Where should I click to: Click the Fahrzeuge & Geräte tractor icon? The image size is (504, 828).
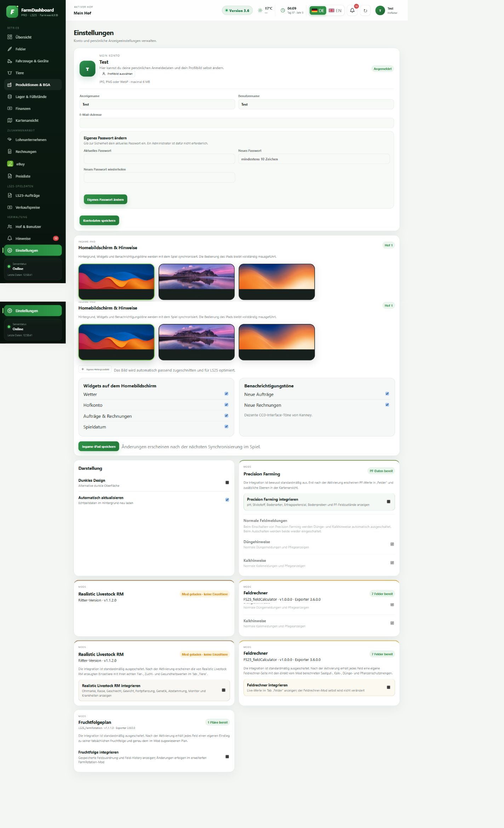click(x=10, y=61)
